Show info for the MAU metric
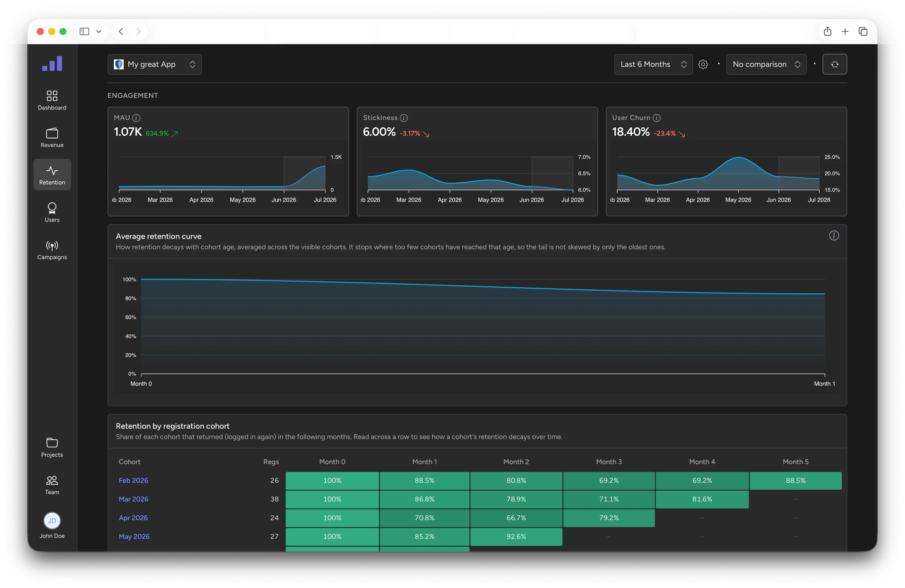Viewport: 905px width, 588px height. tap(136, 118)
